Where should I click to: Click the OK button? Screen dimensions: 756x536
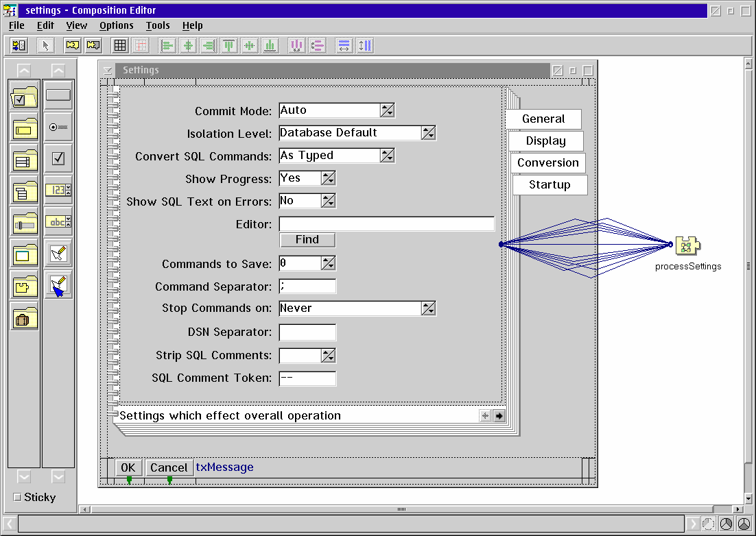point(128,467)
